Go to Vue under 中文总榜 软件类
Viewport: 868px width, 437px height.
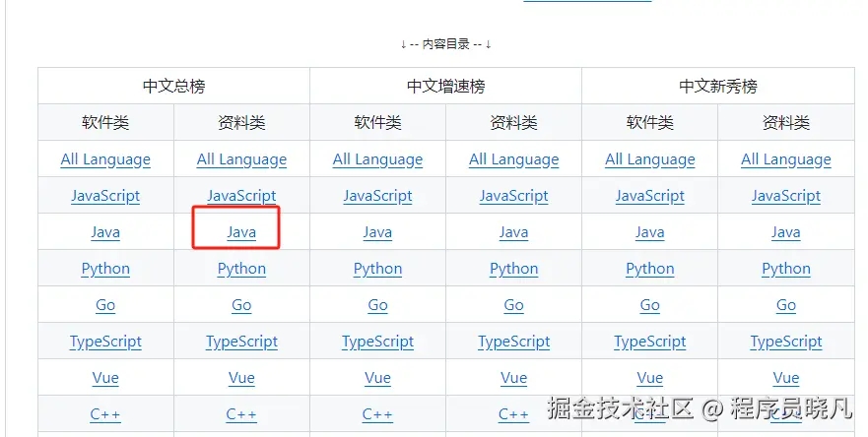(x=105, y=378)
